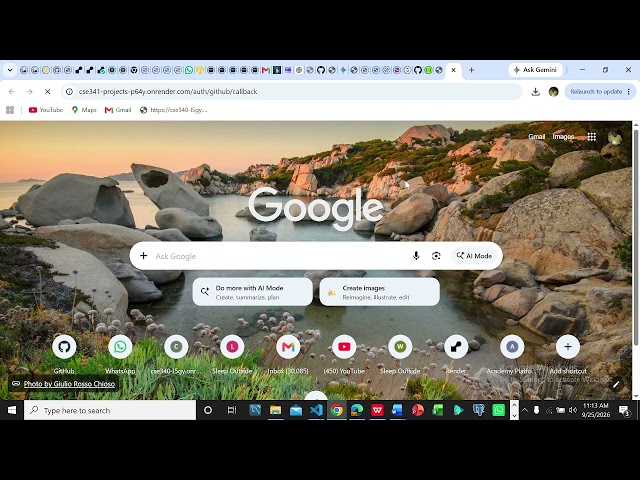Open the WhatsApp shortcut tile

click(x=120, y=347)
